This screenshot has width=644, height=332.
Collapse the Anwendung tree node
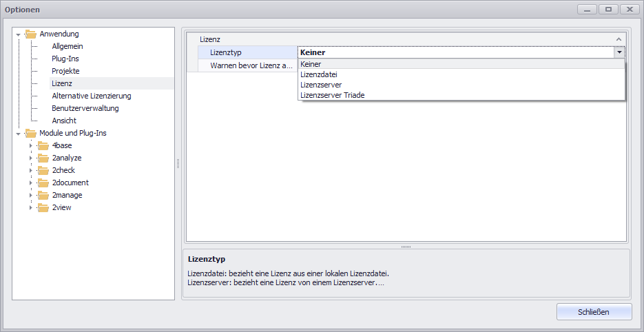[x=19, y=34]
